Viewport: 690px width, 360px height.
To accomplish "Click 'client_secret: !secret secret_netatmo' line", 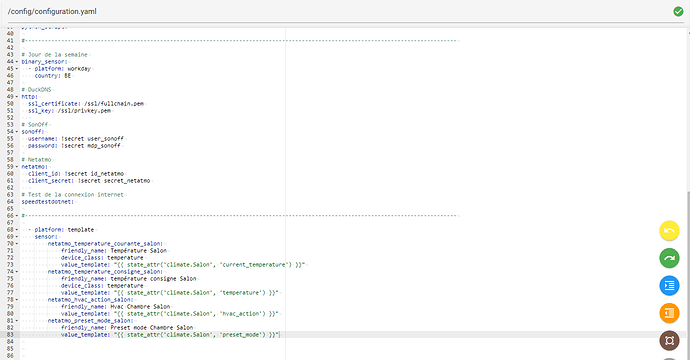I will [x=89, y=181].
